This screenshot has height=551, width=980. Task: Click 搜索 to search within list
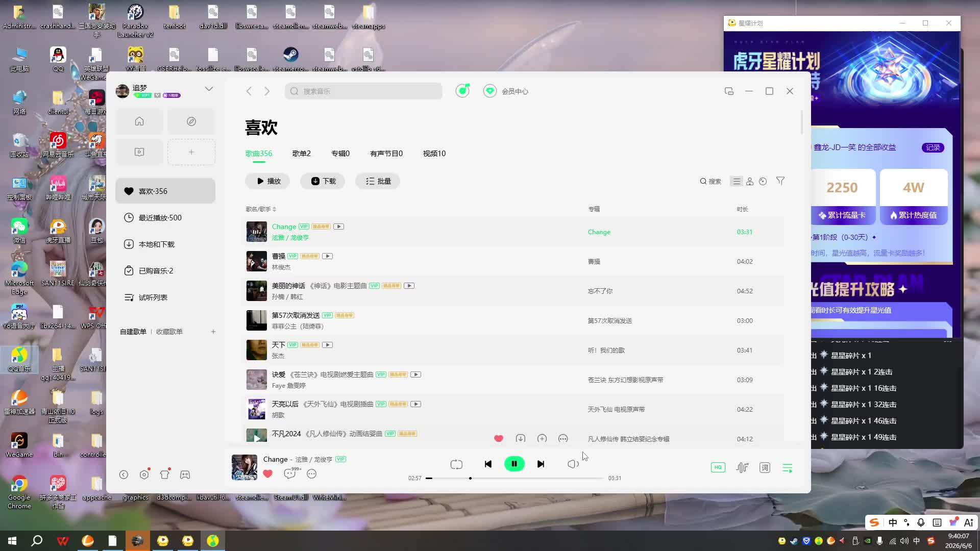click(710, 181)
